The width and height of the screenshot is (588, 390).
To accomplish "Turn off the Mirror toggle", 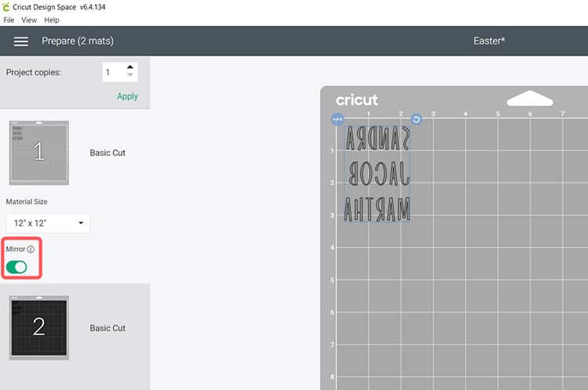I will pyautogui.click(x=16, y=267).
